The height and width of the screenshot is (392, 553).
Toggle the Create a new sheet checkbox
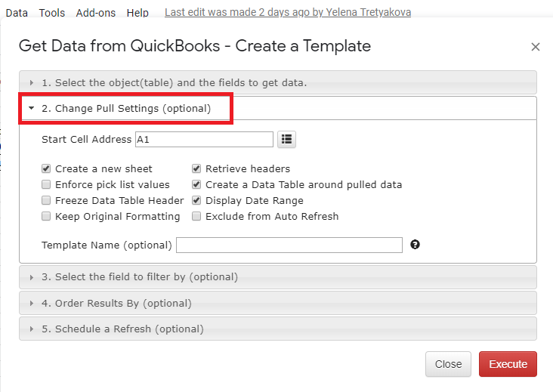tap(46, 168)
